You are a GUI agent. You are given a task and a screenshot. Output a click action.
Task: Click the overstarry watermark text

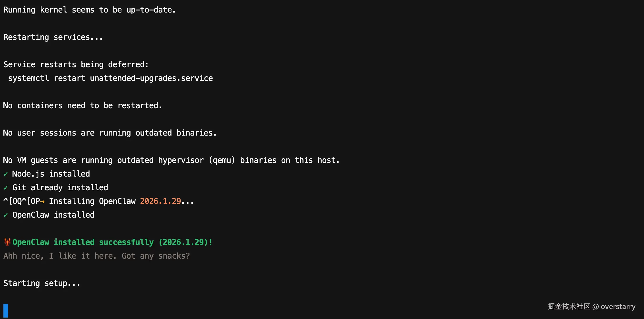pos(618,307)
